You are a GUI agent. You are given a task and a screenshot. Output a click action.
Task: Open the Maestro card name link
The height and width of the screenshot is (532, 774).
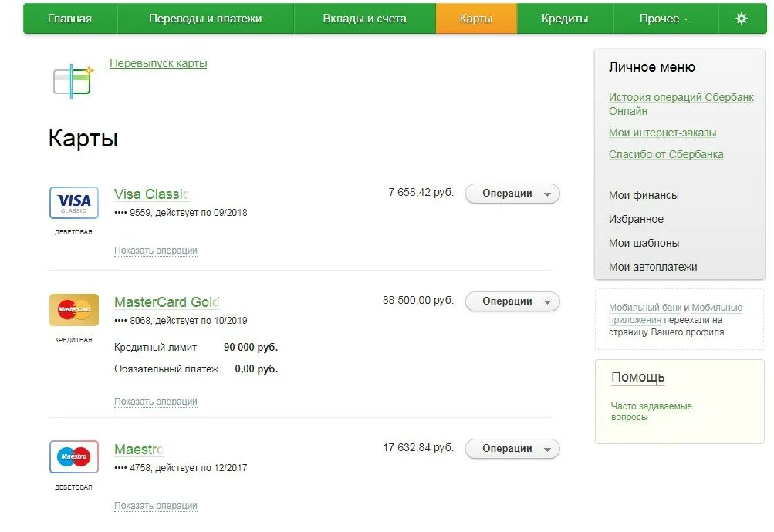pos(138,450)
